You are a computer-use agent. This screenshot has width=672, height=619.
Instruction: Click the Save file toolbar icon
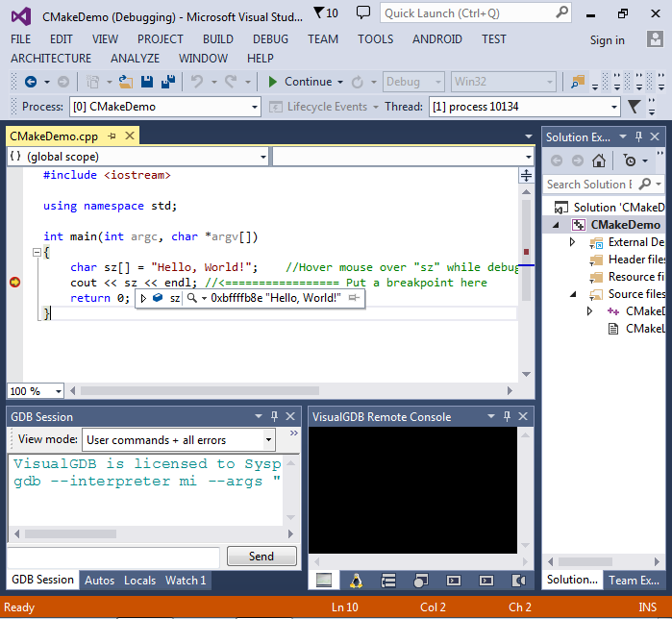pyautogui.click(x=147, y=82)
